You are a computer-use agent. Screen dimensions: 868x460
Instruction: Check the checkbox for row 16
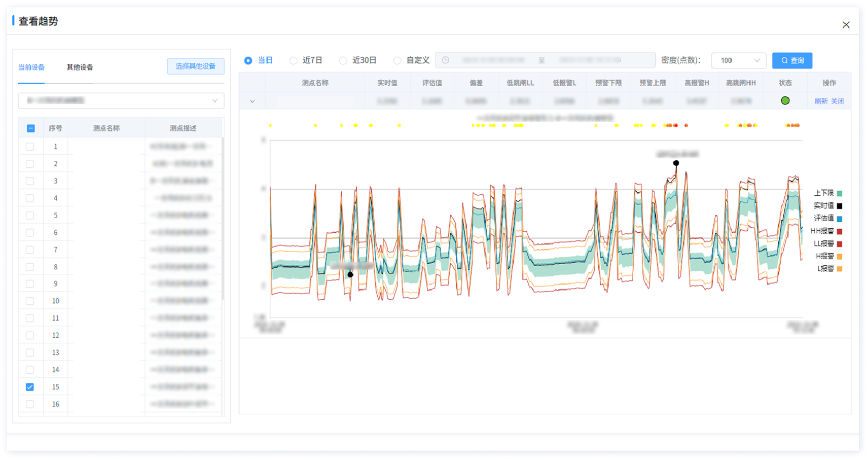click(30, 404)
